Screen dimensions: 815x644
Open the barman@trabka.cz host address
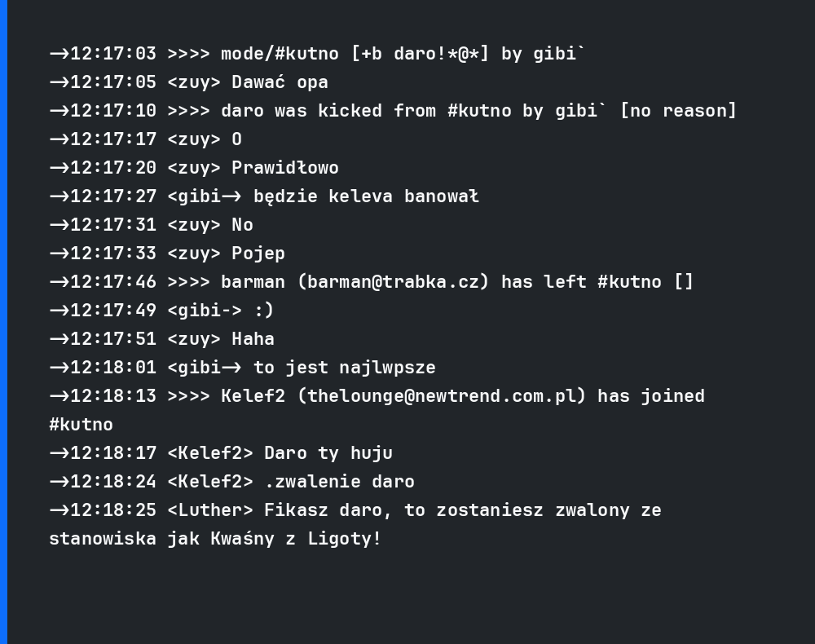point(398,282)
